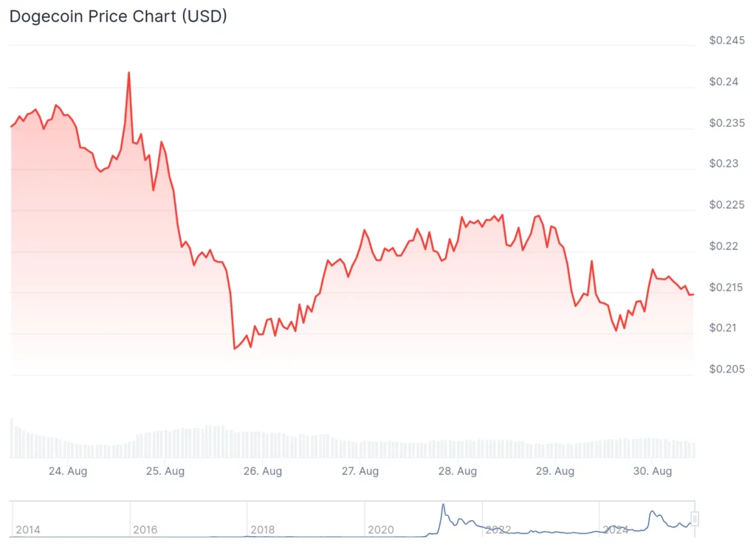
Task: Click the 2021 price spike in navigator
Action: coord(443,506)
